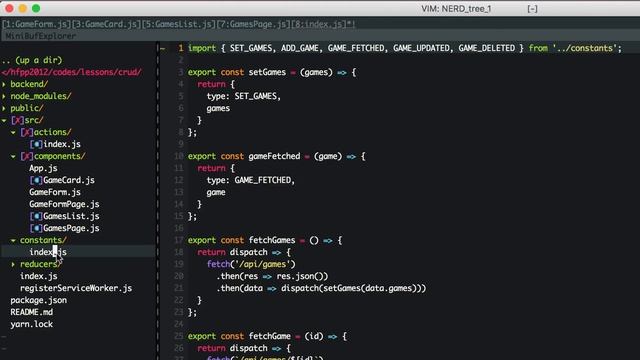Place cursor on 'fetchGames' at line 17
Screen dimensions: 640x360
(x=272, y=240)
